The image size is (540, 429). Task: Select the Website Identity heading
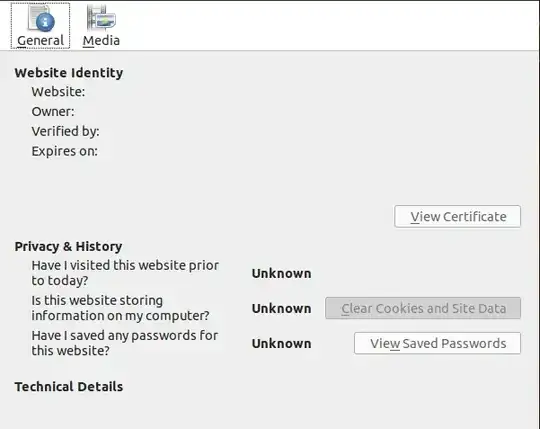click(x=69, y=73)
